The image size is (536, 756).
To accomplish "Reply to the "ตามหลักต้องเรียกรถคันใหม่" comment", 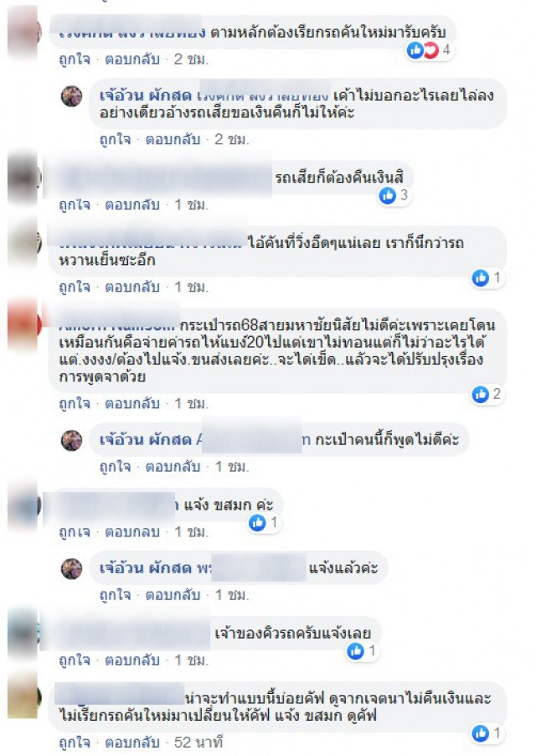I will (x=132, y=60).
